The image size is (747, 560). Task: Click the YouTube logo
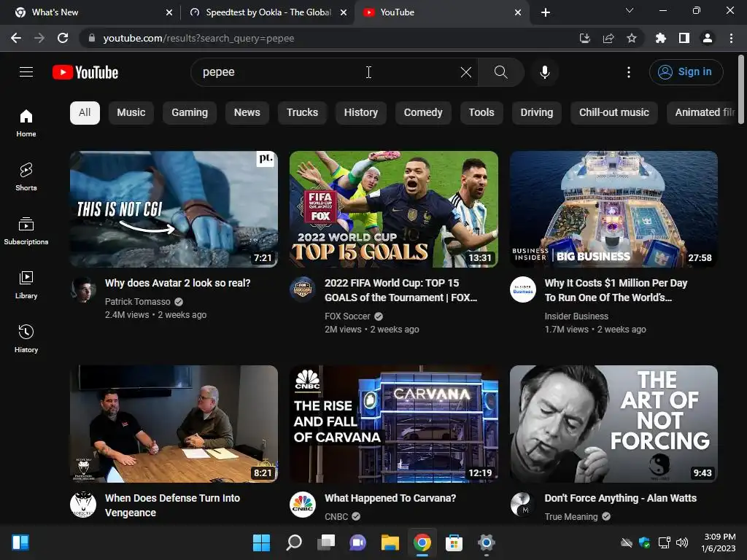[x=85, y=72]
